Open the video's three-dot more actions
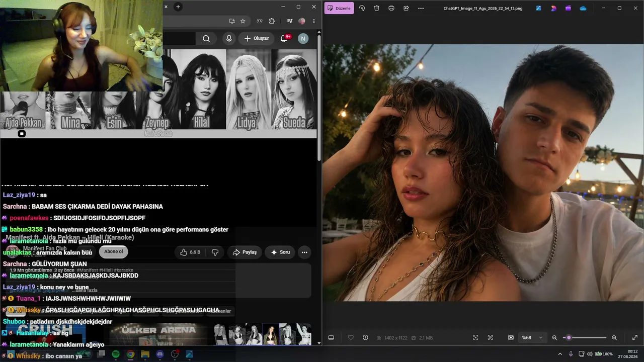Screen dimensions: 644x362 point(304,252)
